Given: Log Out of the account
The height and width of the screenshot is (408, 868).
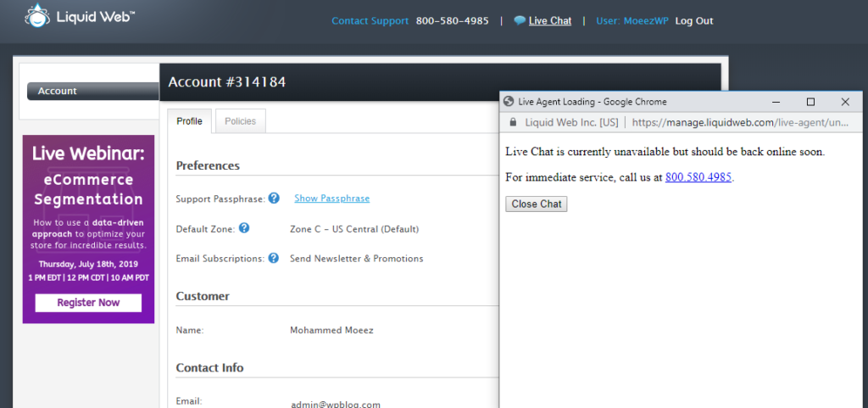Looking at the screenshot, I should pyautogui.click(x=694, y=21).
